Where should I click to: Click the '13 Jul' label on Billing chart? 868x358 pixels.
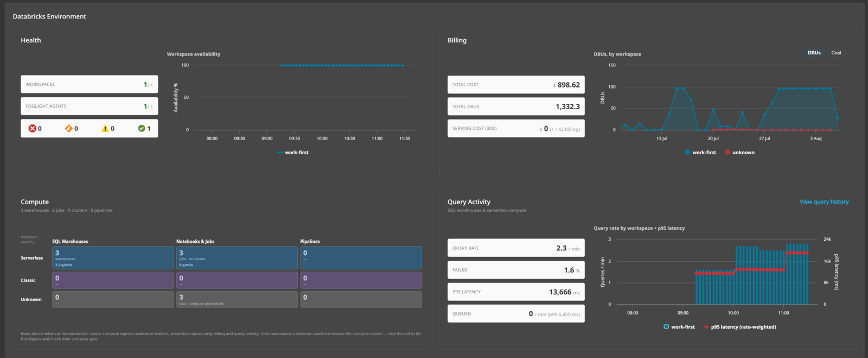tap(662, 139)
